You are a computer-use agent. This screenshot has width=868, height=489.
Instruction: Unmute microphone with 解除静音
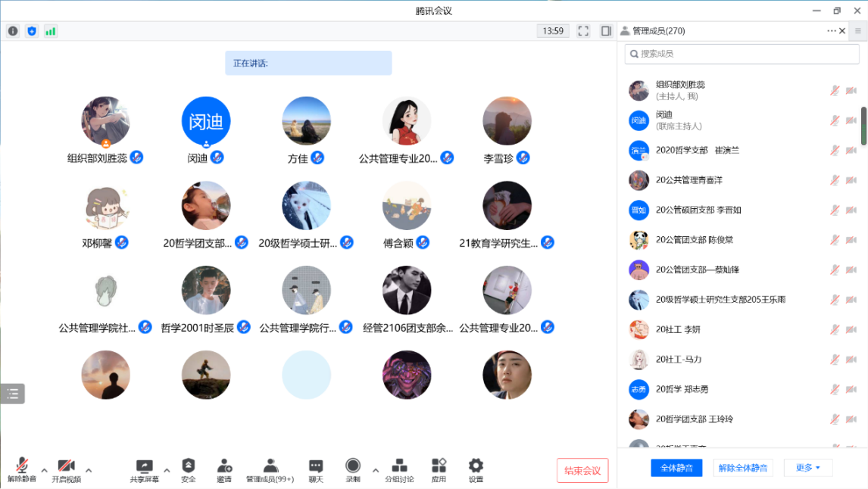click(x=22, y=469)
